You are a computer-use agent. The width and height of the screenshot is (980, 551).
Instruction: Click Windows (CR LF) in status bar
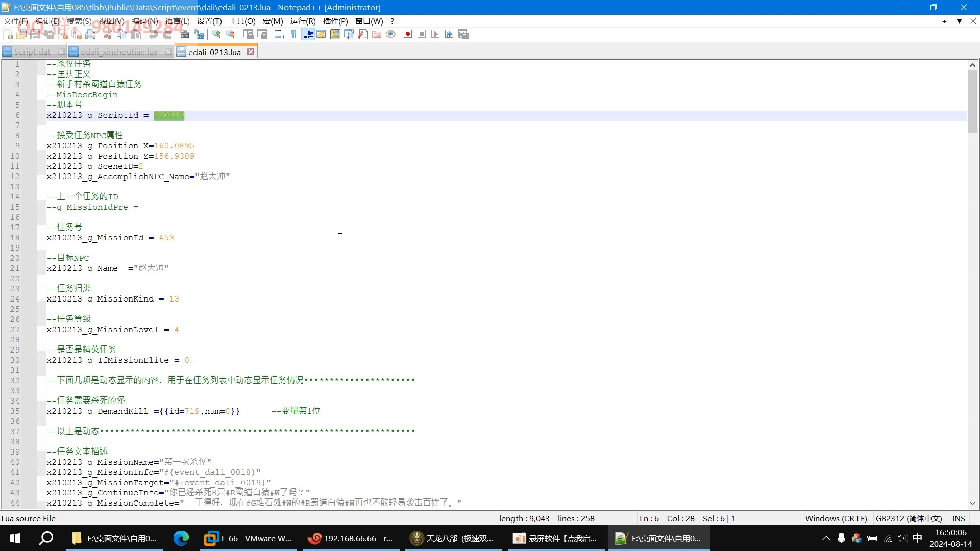pos(836,518)
